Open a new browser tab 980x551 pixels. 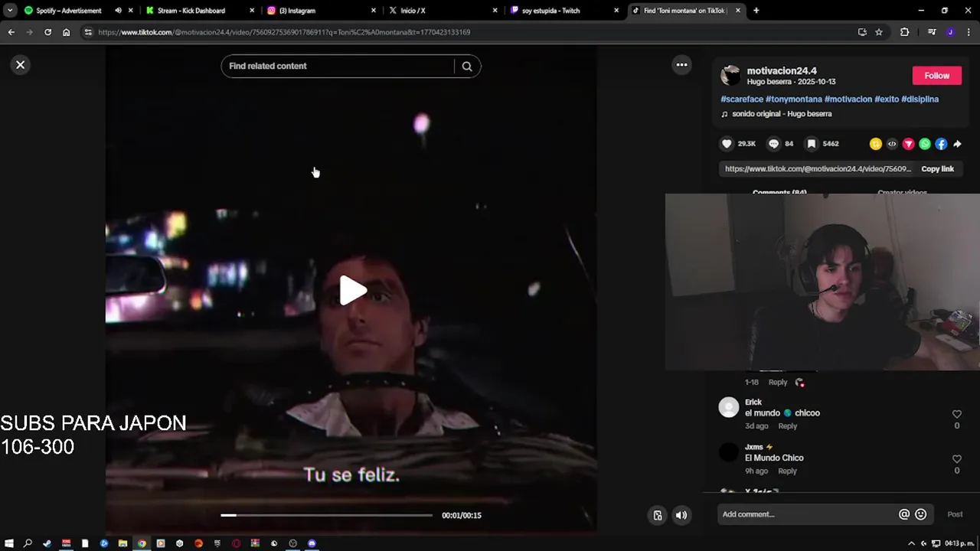click(x=756, y=11)
